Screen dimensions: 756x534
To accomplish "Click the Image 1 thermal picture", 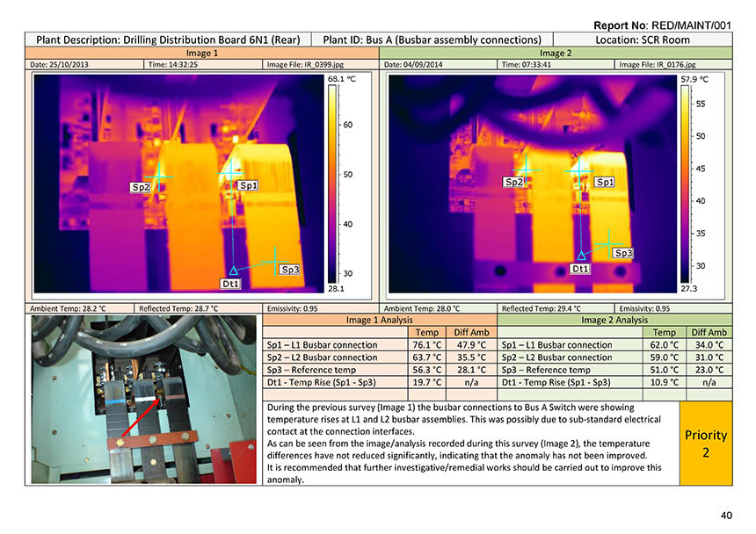I will pyautogui.click(x=178, y=184).
